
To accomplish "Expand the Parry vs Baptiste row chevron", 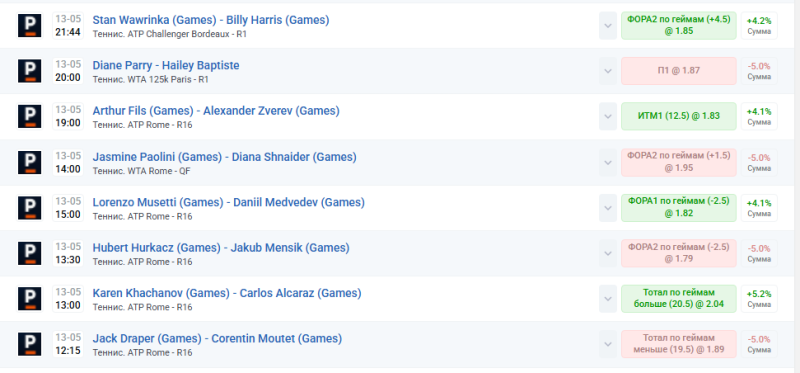I will coord(608,71).
